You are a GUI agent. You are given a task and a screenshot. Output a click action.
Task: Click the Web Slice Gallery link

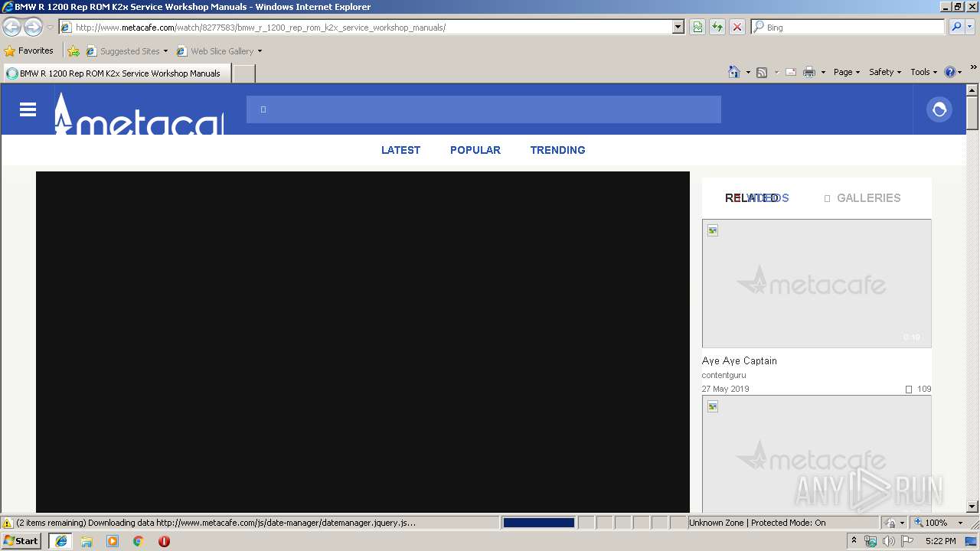coord(222,51)
